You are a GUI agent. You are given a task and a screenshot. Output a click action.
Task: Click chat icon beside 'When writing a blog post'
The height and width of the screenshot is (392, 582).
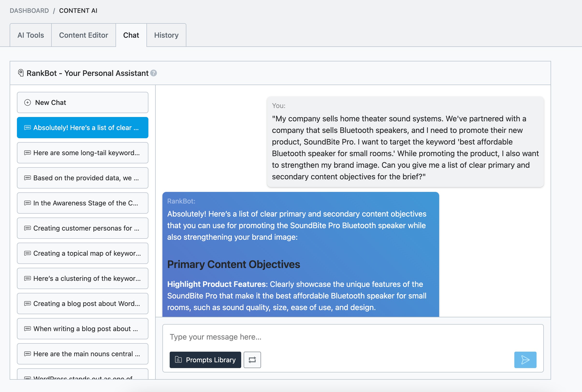[28, 329]
